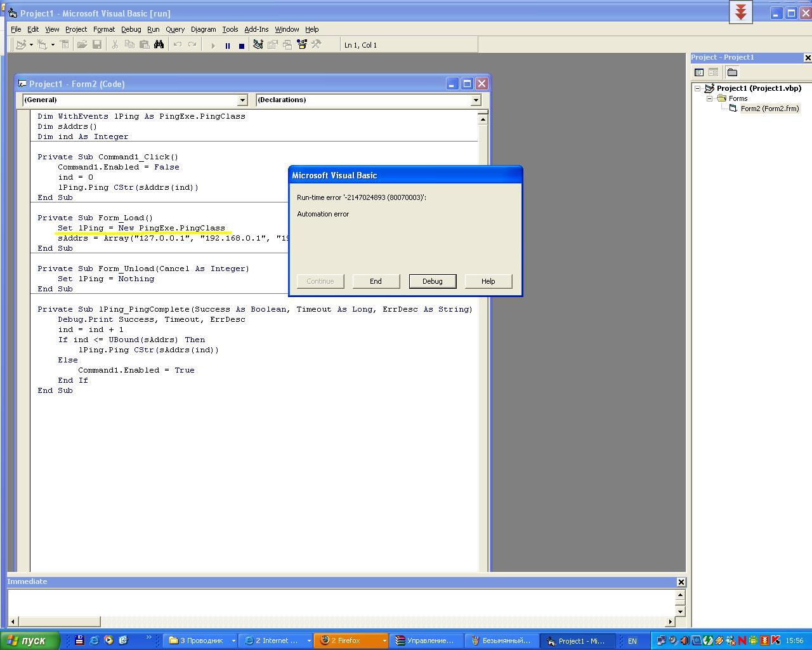Open the File menu
This screenshot has width=812, height=650.
point(16,29)
